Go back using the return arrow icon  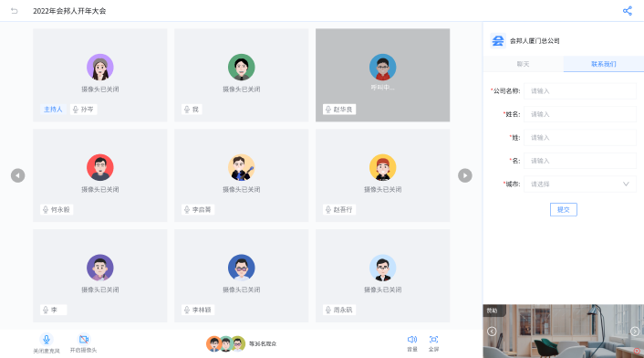coord(15,11)
